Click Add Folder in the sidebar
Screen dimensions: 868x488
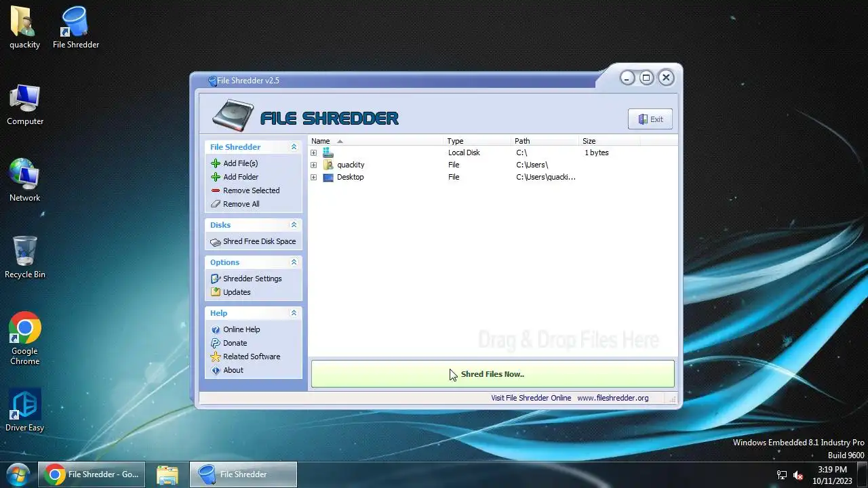point(241,177)
